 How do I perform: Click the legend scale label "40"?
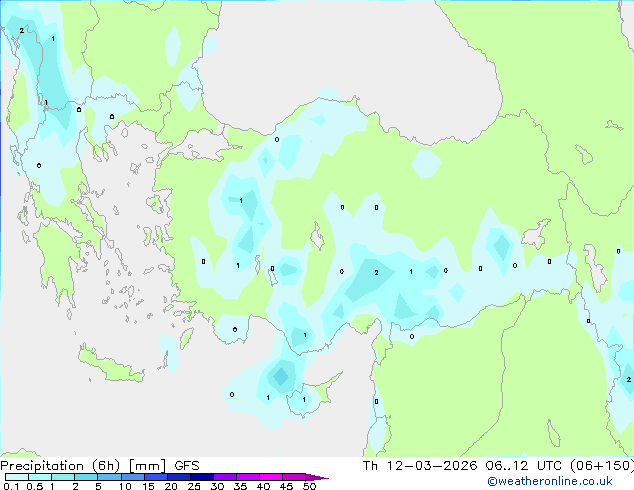[263, 486]
